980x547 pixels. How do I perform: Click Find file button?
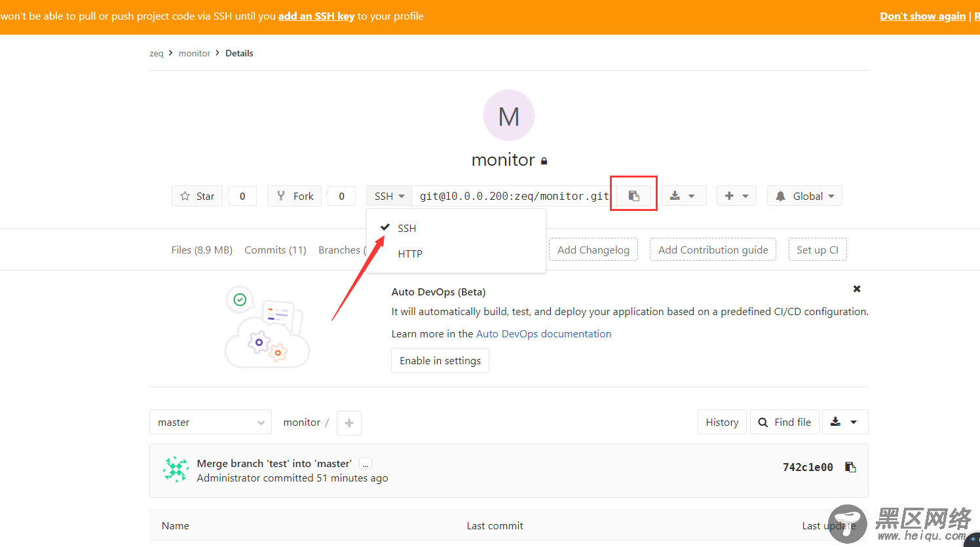[x=785, y=423]
